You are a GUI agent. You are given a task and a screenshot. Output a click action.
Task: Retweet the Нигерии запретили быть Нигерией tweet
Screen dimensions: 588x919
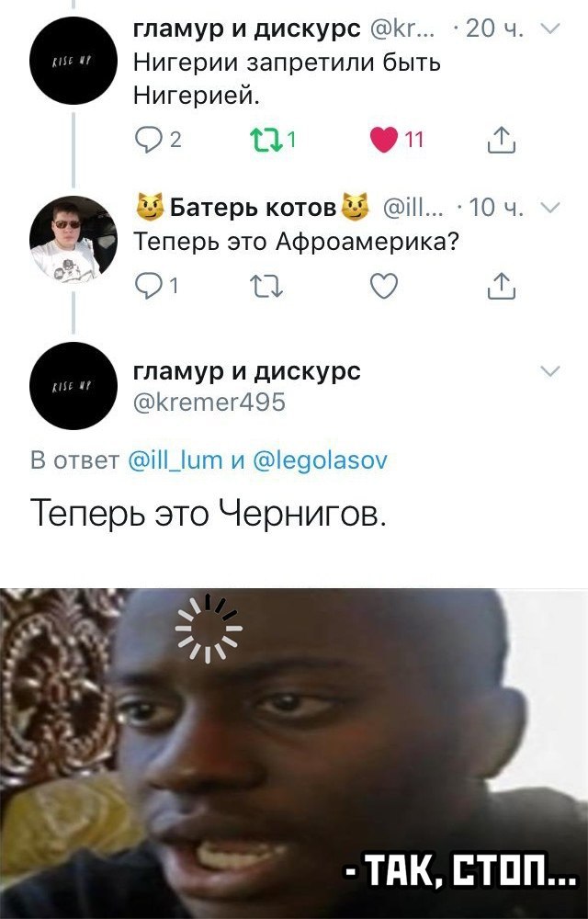(266, 140)
